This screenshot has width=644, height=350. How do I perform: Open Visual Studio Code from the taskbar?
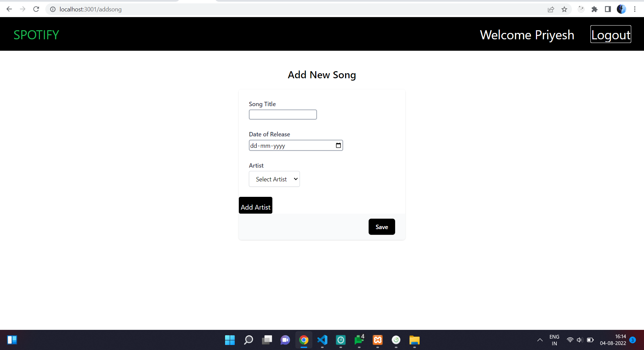tap(322, 340)
